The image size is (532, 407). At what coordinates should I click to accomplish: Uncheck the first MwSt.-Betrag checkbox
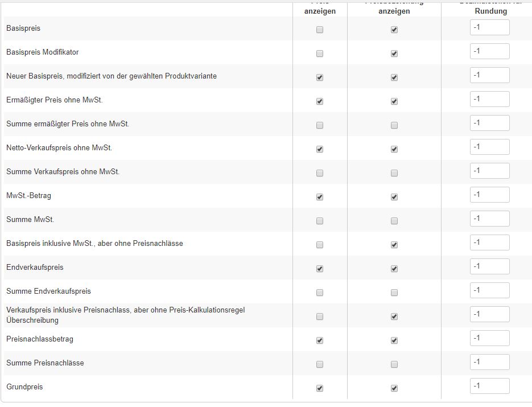[320, 197]
